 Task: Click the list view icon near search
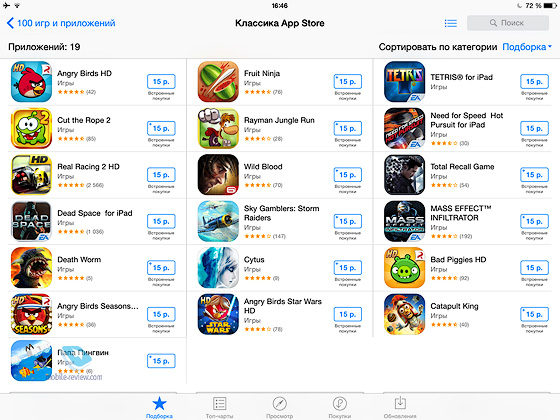coord(451,23)
